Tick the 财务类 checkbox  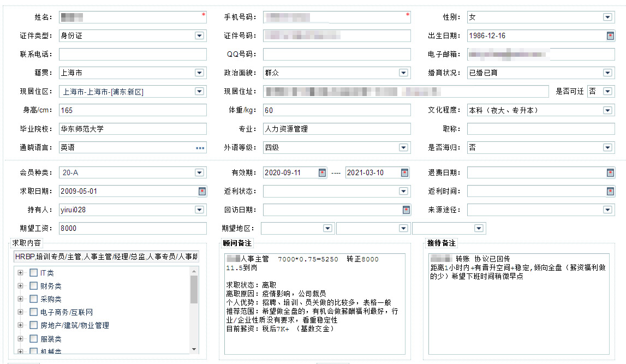33,286
